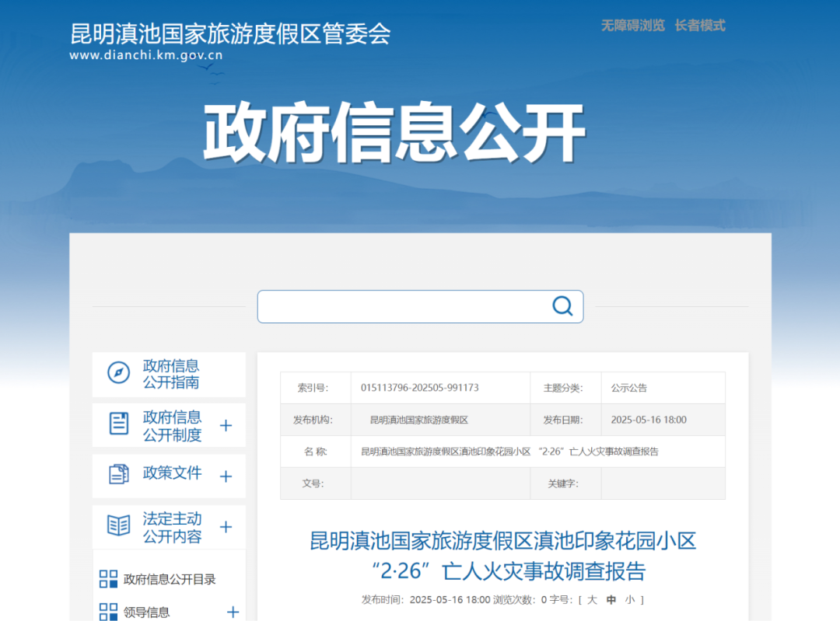Click the grid icon beside 领导信息
Viewport: 840px width, 621px height.
tap(108, 612)
